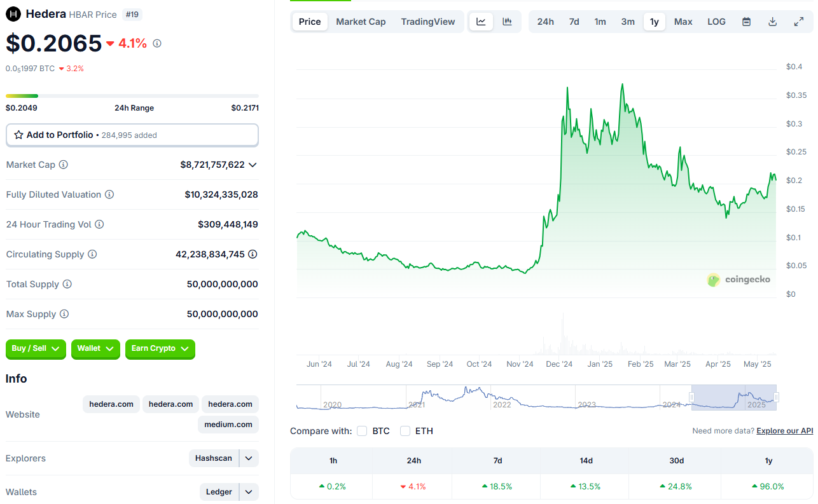Set chart range to 1m
This screenshot has width=818, height=504.
click(x=600, y=22)
